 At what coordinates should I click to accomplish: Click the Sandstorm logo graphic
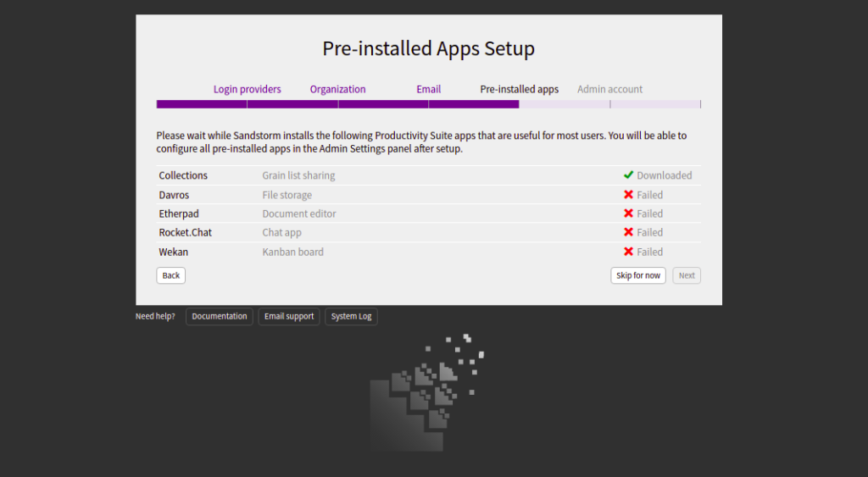pyautogui.click(x=427, y=392)
